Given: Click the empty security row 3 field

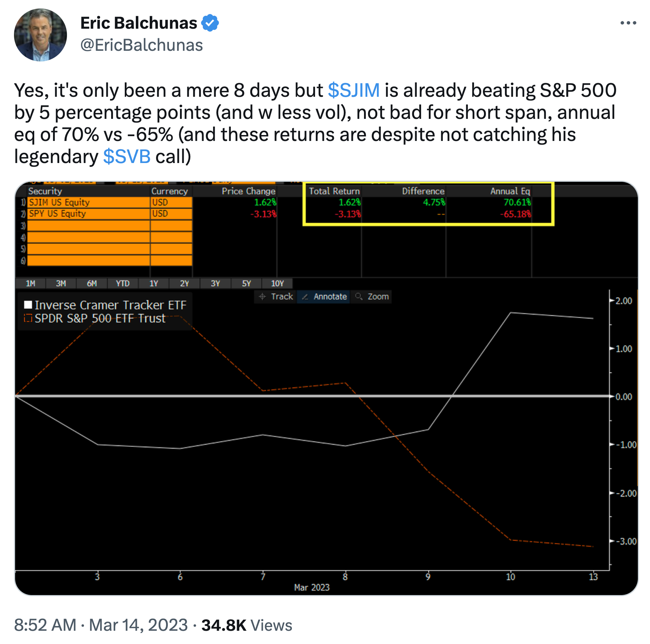Looking at the screenshot, I should coord(88,226).
